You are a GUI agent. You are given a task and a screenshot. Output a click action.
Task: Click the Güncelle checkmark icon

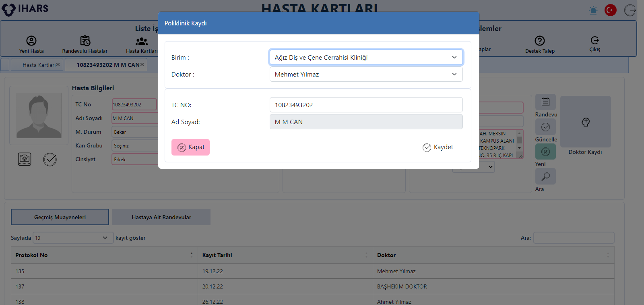coord(545,127)
